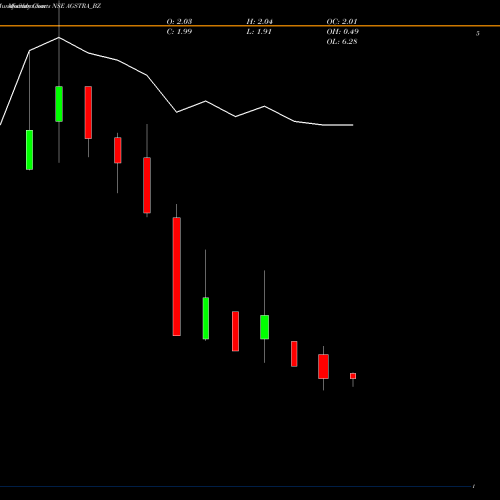
Task: Click the peak of the white line
Action: click(59, 37)
